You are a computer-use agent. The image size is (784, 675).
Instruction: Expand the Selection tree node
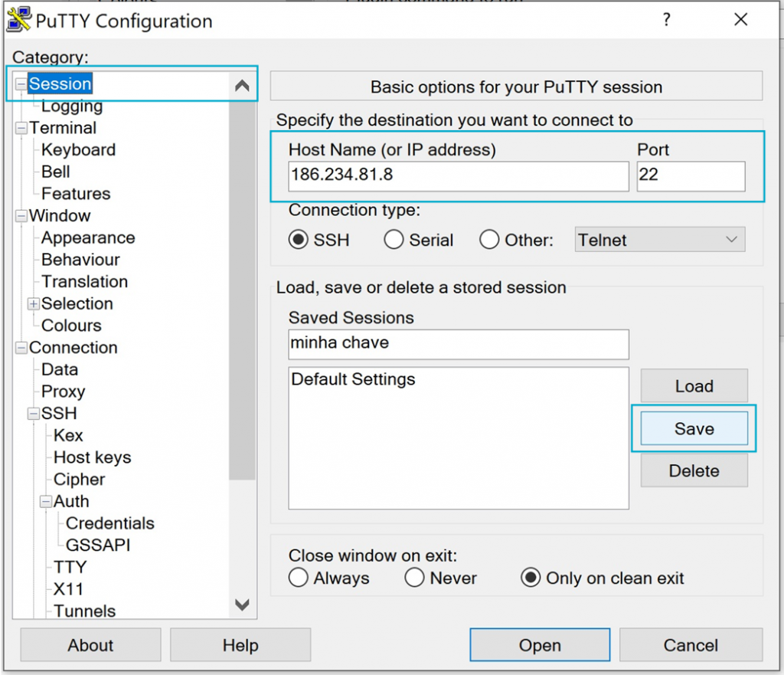click(x=34, y=303)
